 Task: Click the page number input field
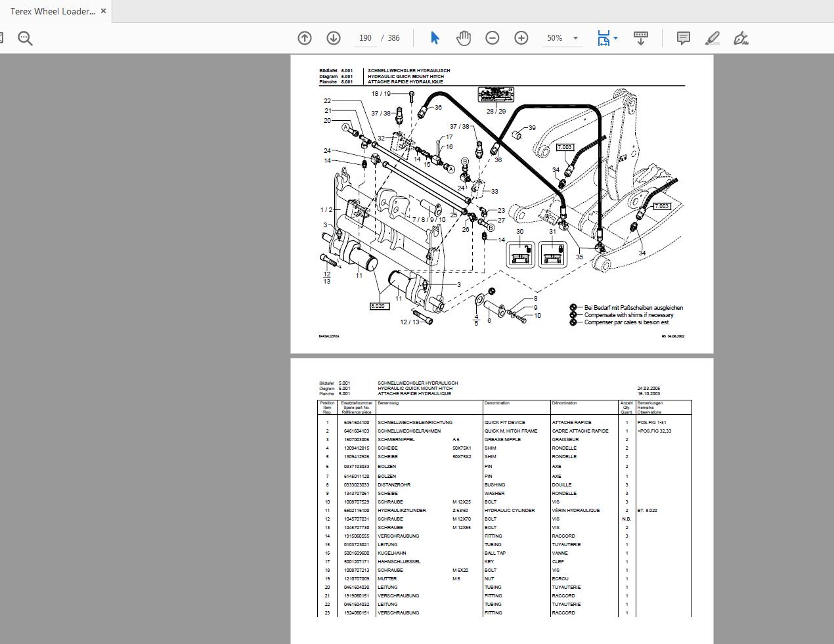point(365,37)
